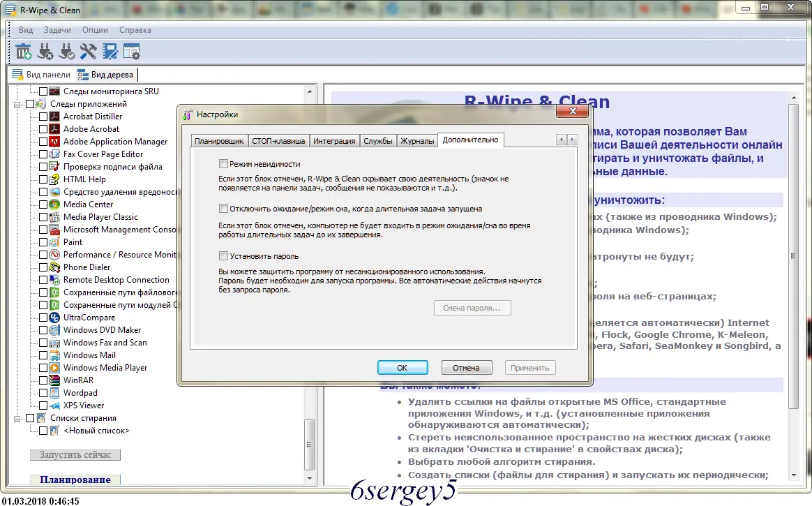Click right pane scroll-down arrow
Screen dimensions: 812x506
[794, 475]
